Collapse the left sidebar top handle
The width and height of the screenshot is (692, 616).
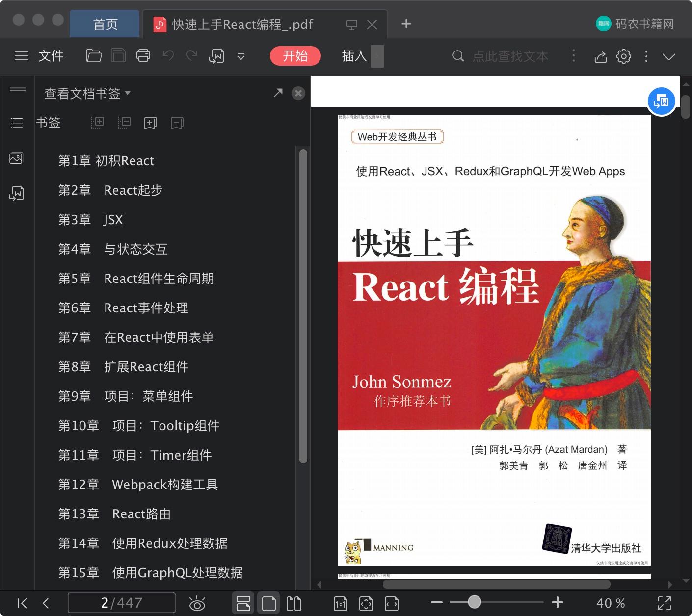pyautogui.click(x=18, y=89)
